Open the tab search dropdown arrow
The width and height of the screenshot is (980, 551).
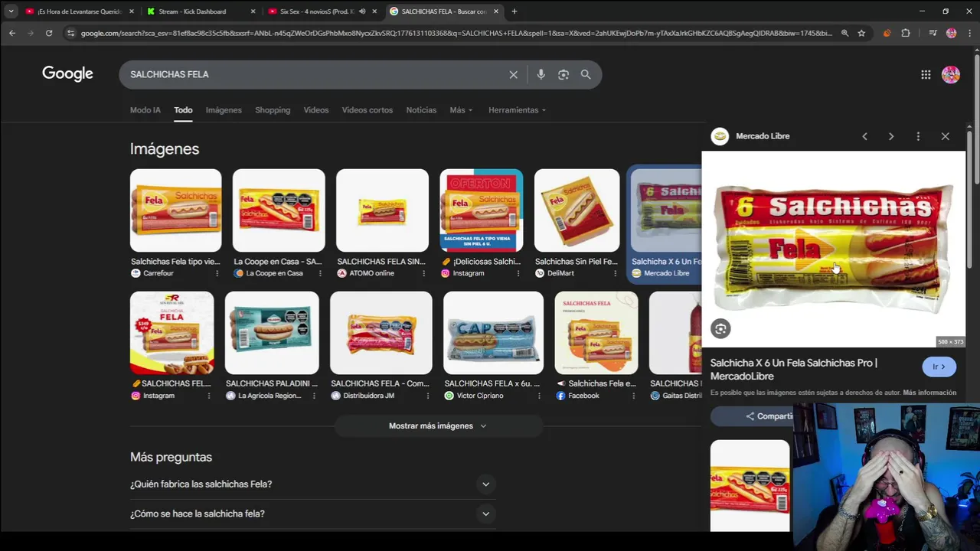[x=11, y=11]
